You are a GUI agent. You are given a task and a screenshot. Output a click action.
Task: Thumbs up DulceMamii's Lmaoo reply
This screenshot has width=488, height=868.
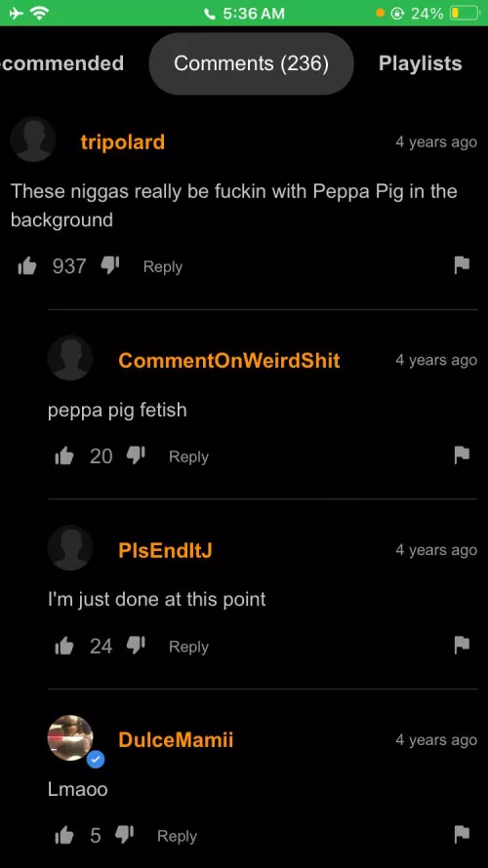point(64,836)
